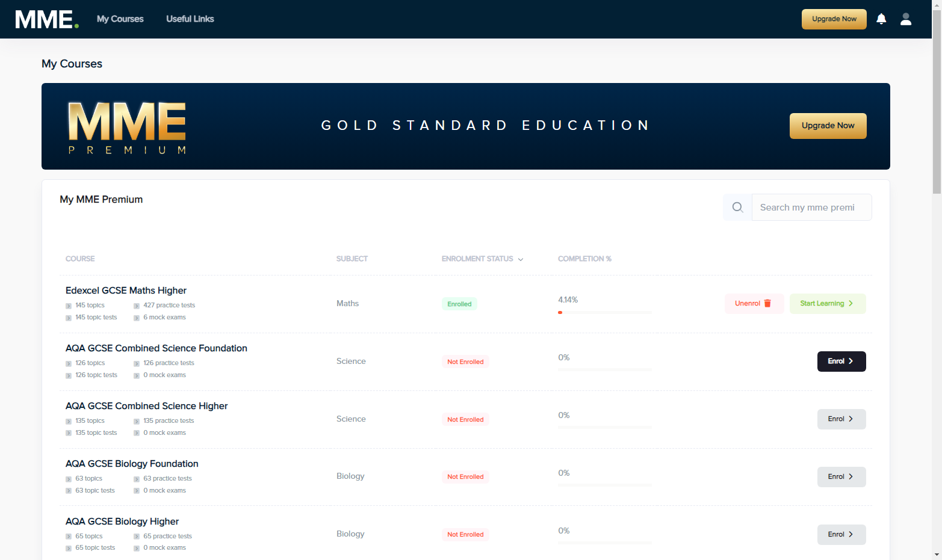
Task: Click the My MME Premium heading
Action: [101, 200]
